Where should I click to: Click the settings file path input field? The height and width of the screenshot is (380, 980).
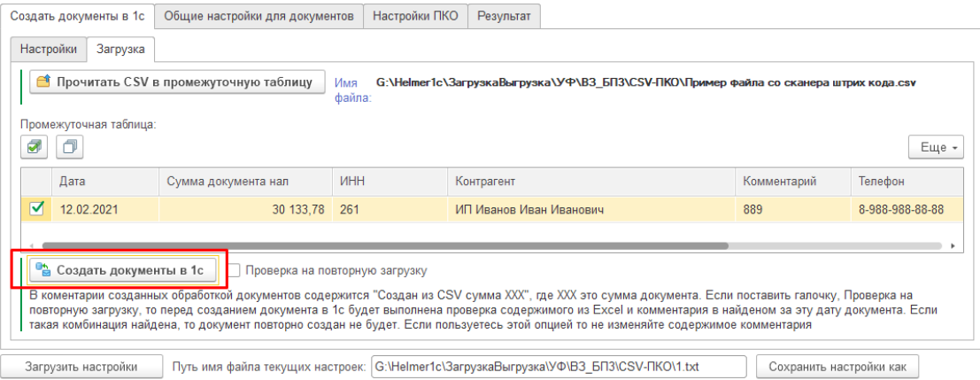tap(559, 367)
